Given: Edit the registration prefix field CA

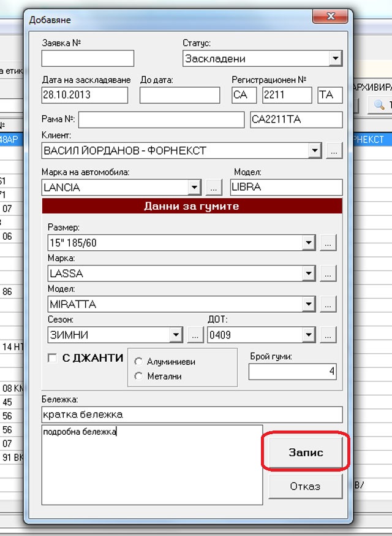Looking at the screenshot, I should [244, 95].
